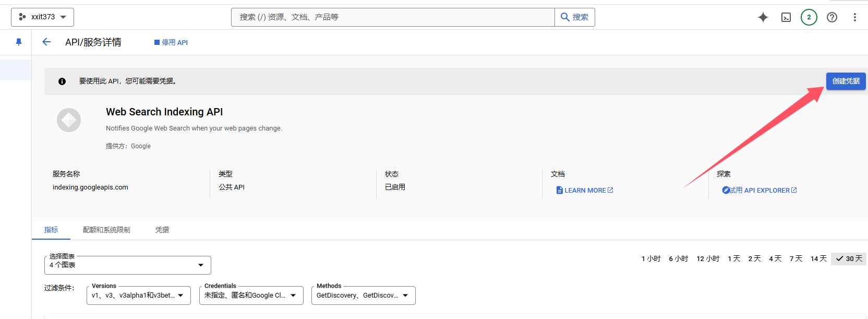Screen dimensions: 868x319
Task: Go back using the left arrow
Action: (x=46, y=42)
